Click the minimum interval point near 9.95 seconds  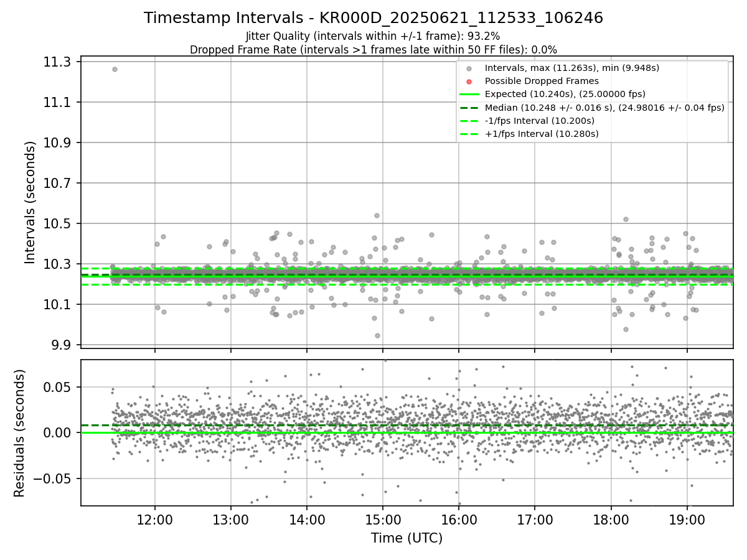tap(377, 335)
